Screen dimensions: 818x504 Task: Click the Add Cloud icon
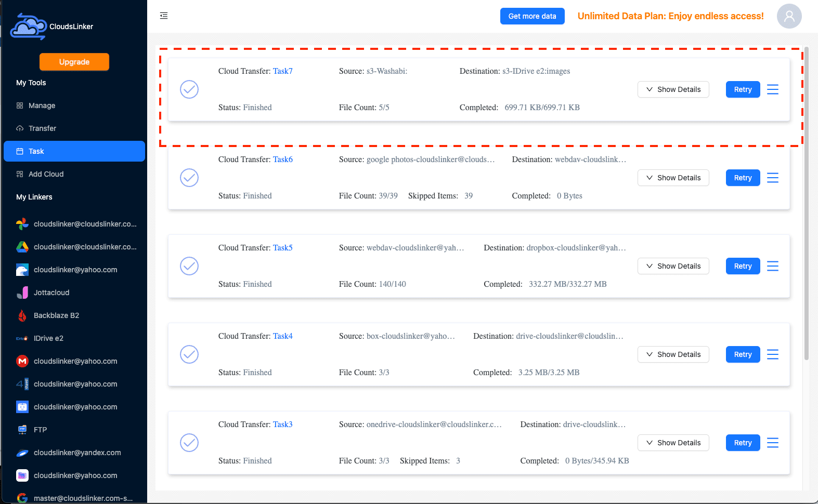click(20, 174)
